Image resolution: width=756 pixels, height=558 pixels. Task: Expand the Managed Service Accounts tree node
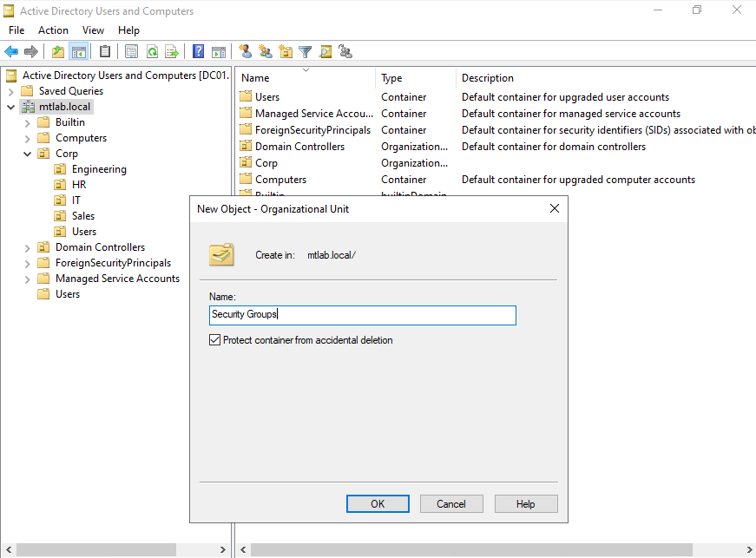tap(28, 279)
